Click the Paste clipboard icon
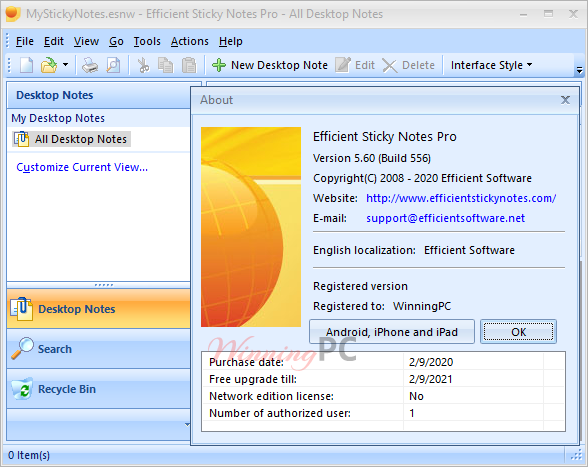 coord(189,65)
